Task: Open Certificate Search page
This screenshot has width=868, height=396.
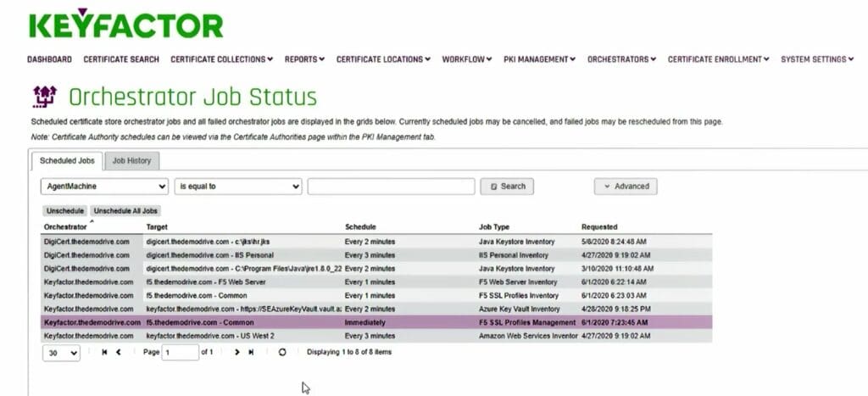Action: 121,59
